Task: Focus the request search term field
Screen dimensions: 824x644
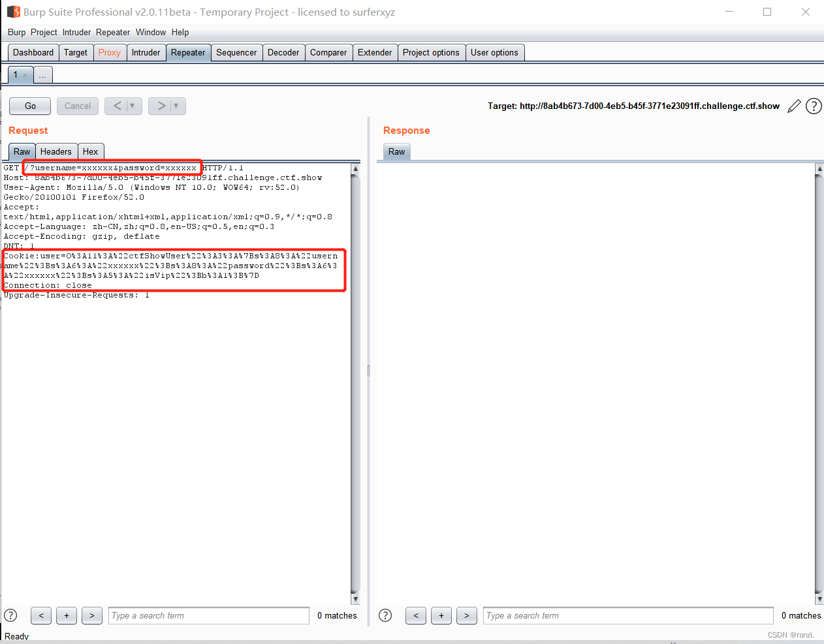Action: point(209,615)
